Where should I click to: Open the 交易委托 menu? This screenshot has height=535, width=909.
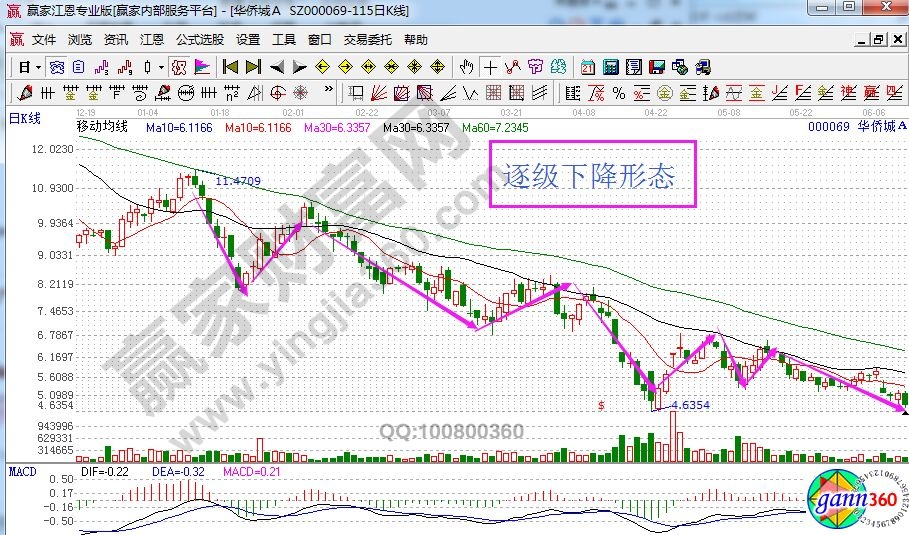point(365,40)
